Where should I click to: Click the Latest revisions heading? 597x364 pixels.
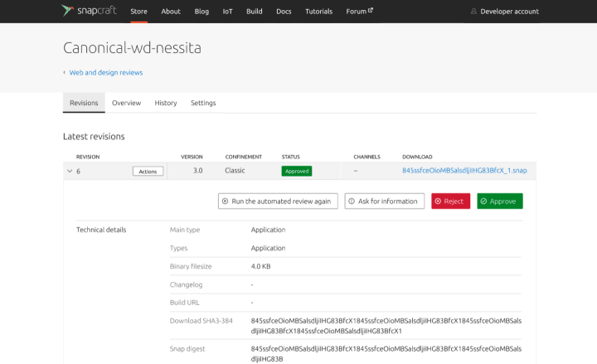94,136
